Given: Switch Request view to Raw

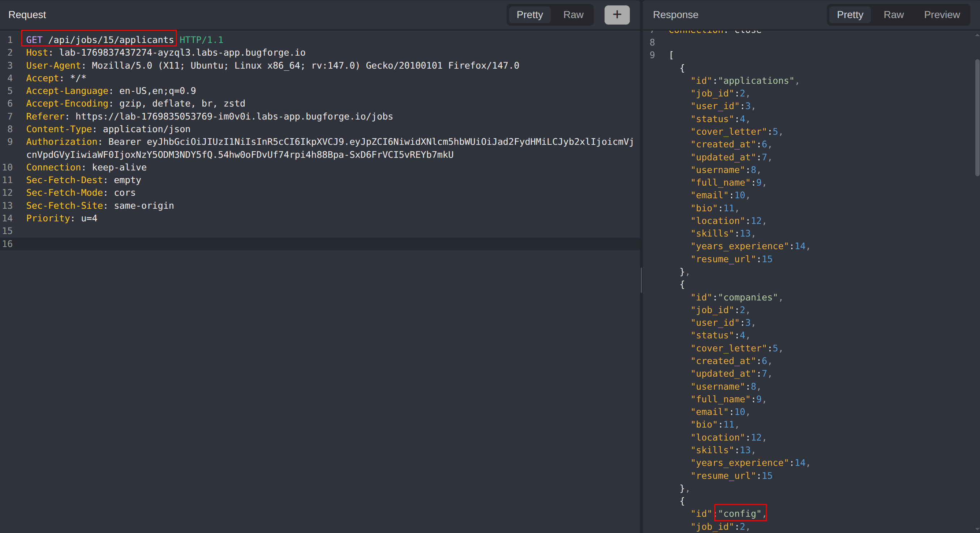Looking at the screenshot, I should 573,15.
